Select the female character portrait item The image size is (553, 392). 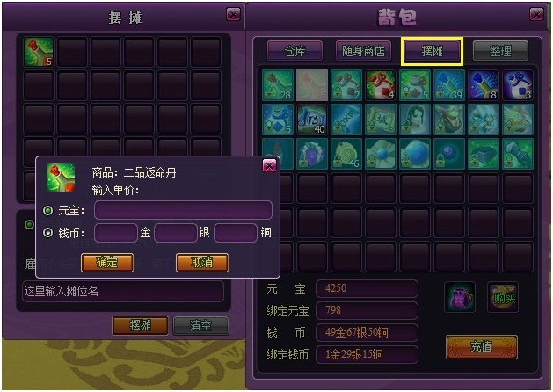coord(415,120)
